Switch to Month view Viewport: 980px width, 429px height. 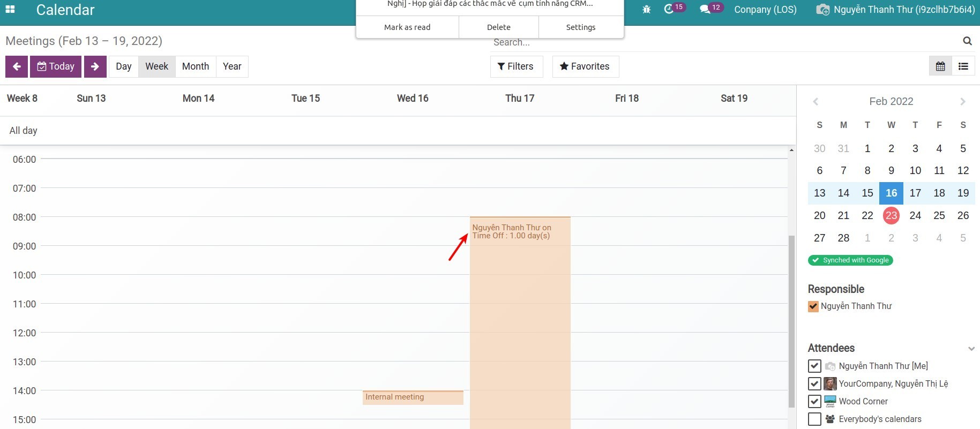pos(196,66)
